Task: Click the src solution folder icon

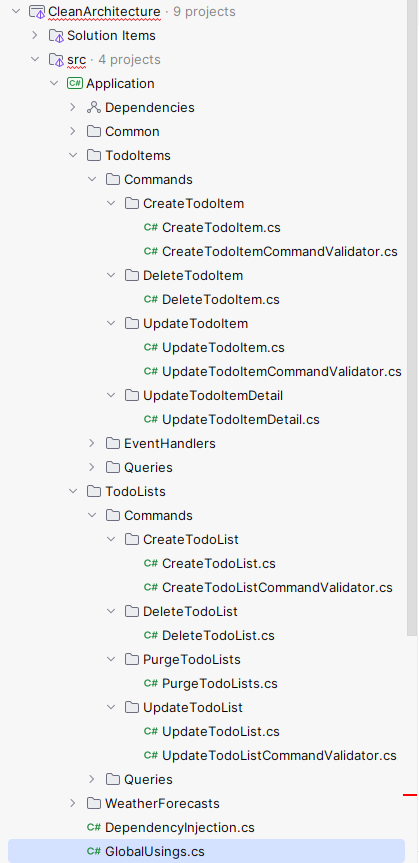Action: click(x=56, y=59)
